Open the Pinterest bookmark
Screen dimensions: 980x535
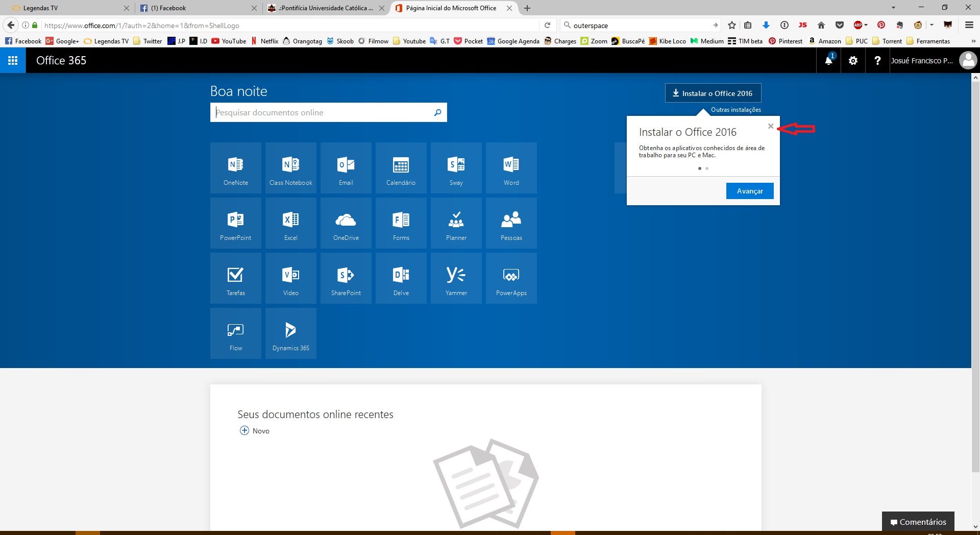786,41
